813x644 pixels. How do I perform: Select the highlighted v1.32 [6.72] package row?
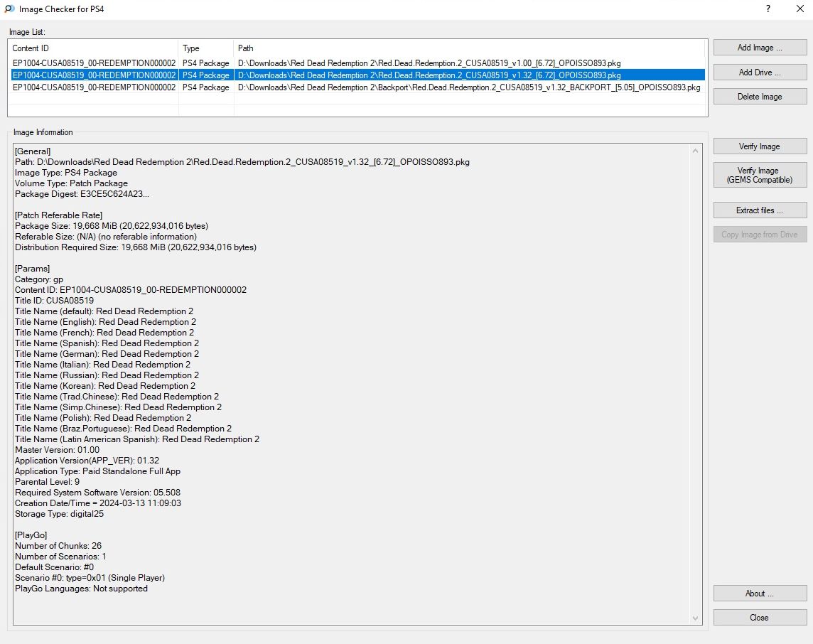357,75
